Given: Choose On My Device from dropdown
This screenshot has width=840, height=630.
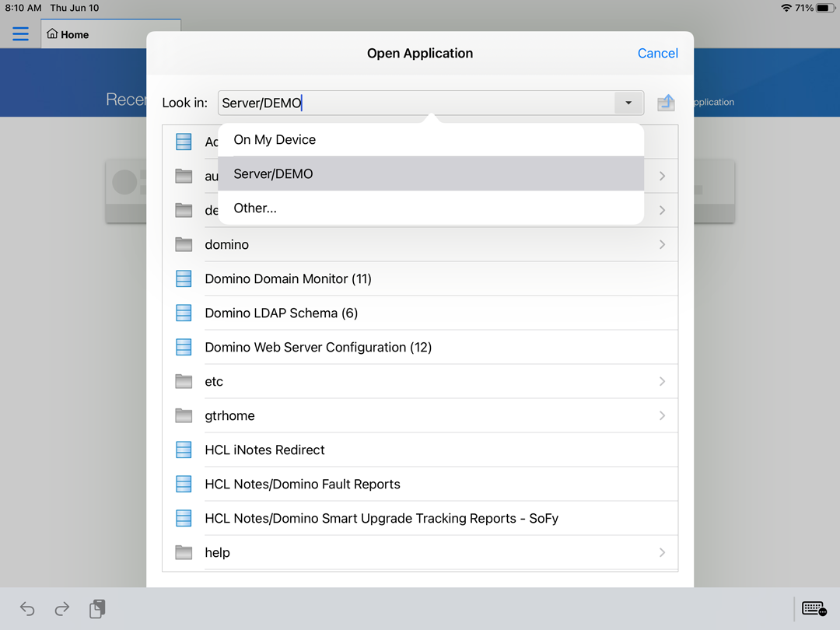Looking at the screenshot, I should pyautogui.click(x=431, y=140).
